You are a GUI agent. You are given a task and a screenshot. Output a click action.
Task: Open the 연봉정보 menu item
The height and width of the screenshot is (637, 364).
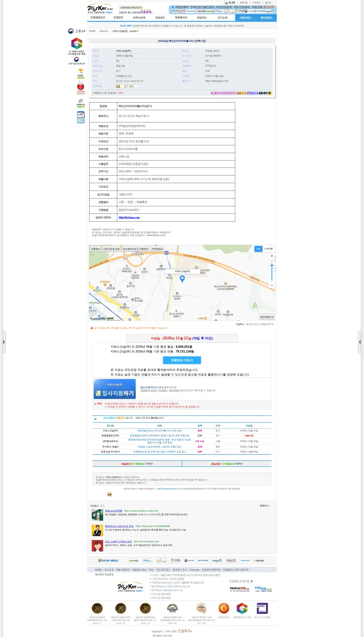tap(160, 18)
